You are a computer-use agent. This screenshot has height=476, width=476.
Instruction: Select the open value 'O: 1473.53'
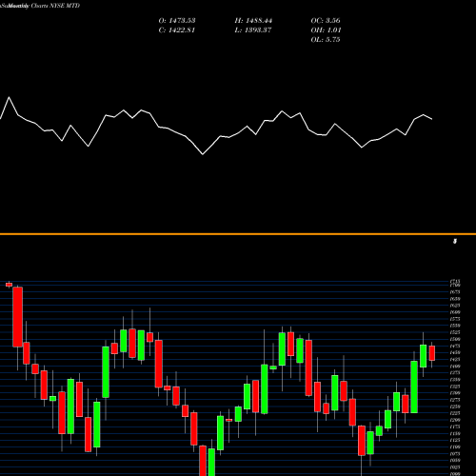(x=177, y=21)
